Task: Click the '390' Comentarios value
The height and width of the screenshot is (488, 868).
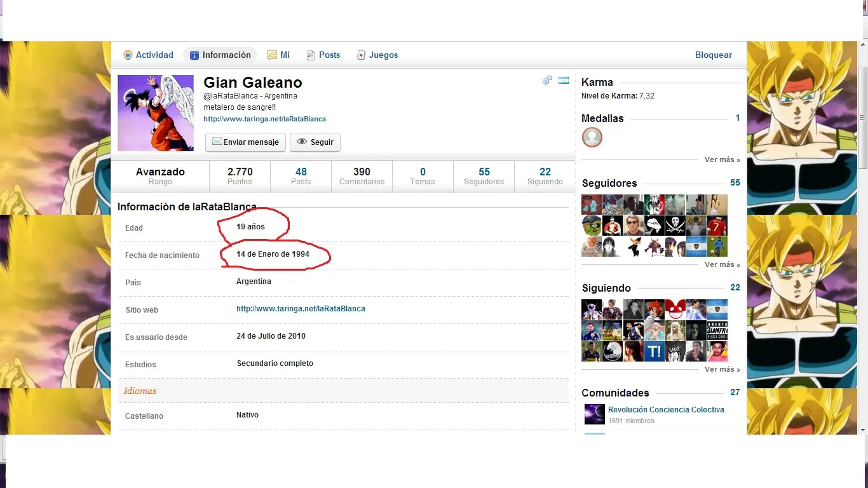Action: pyautogui.click(x=362, y=172)
